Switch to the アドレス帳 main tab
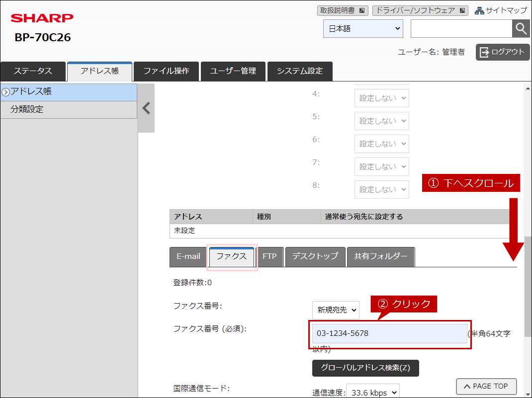Screen dimensions: 532x398 pyautogui.click(x=99, y=71)
